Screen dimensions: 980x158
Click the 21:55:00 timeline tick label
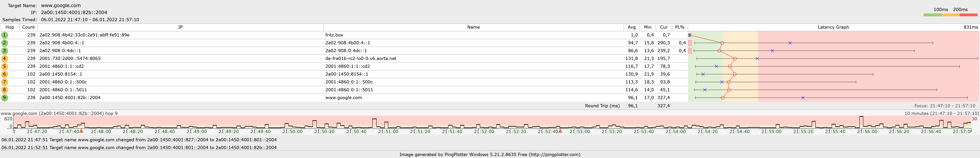pos(771,132)
